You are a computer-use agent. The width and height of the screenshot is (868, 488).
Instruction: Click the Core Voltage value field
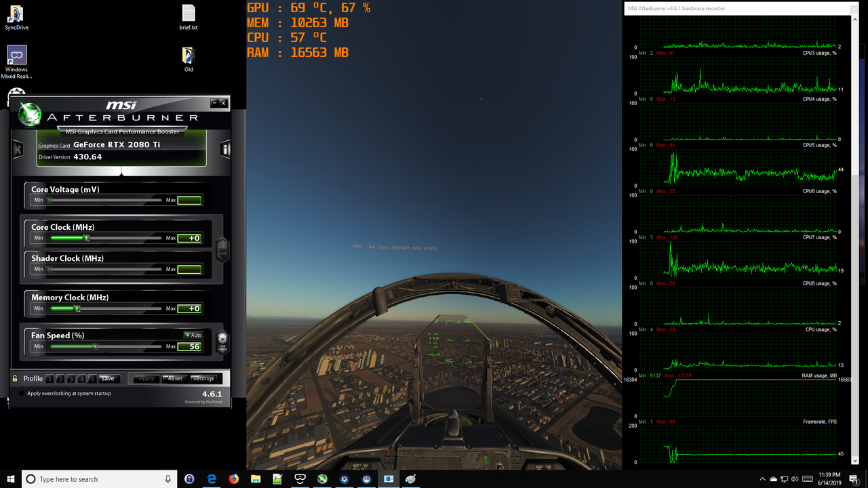[x=190, y=200]
